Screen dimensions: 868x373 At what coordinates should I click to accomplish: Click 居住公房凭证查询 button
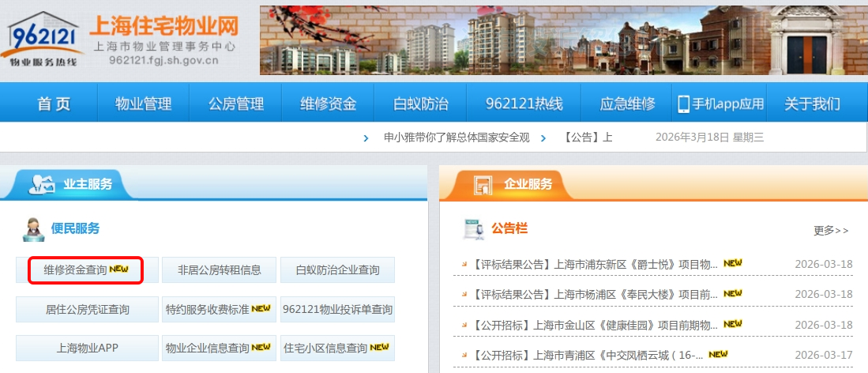pos(87,309)
